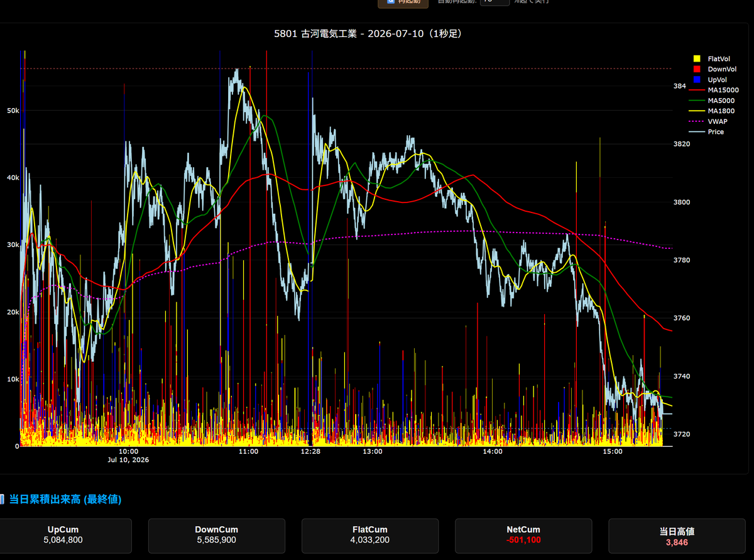
Task: Click the Jul 10, 2026 date label
Action: pos(128,460)
